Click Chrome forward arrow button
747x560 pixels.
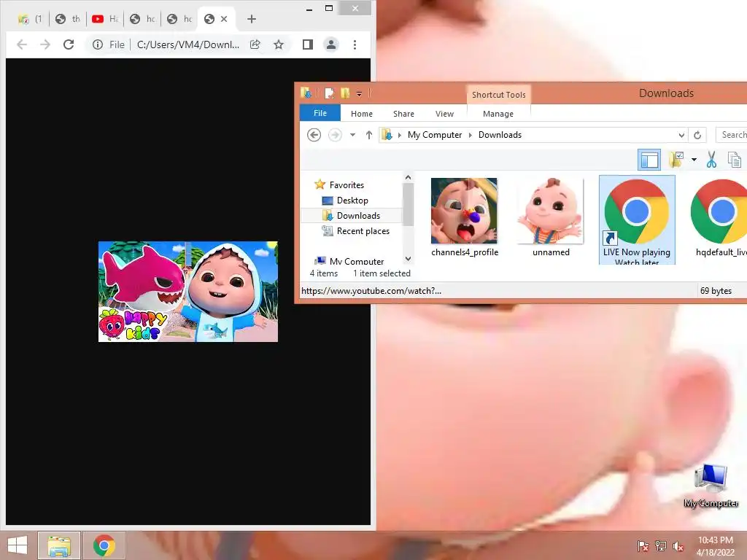(x=45, y=44)
